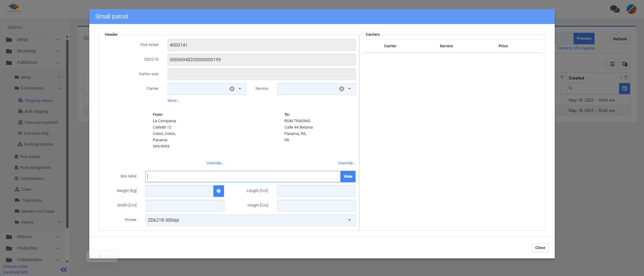Clear the Carrier field with X icon
Image resolution: width=644 pixels, height=276 pixels.
[232, 89]
